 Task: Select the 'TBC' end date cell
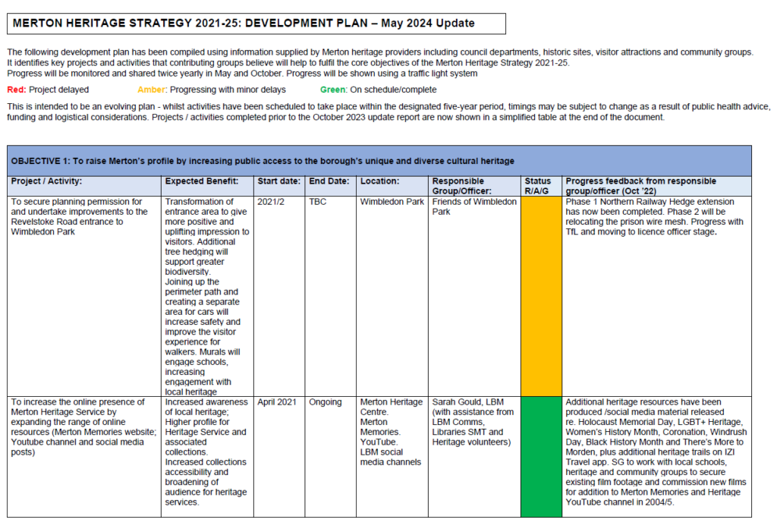(x=317, y=203)
